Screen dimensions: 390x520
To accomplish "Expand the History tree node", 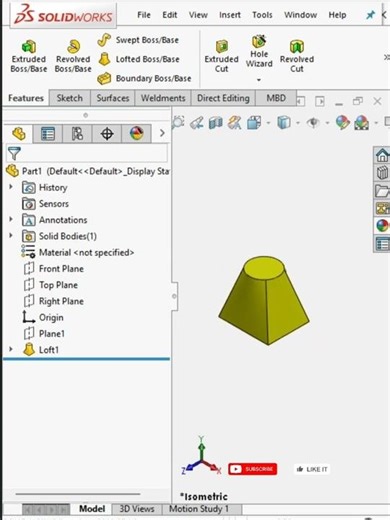I will point(11,187).
